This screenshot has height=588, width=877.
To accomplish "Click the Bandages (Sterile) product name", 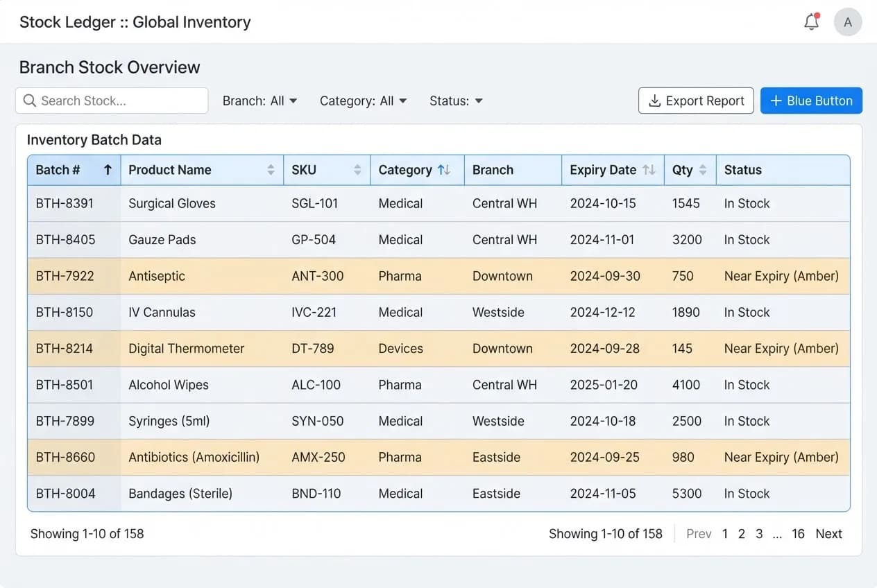I will 180,494.
